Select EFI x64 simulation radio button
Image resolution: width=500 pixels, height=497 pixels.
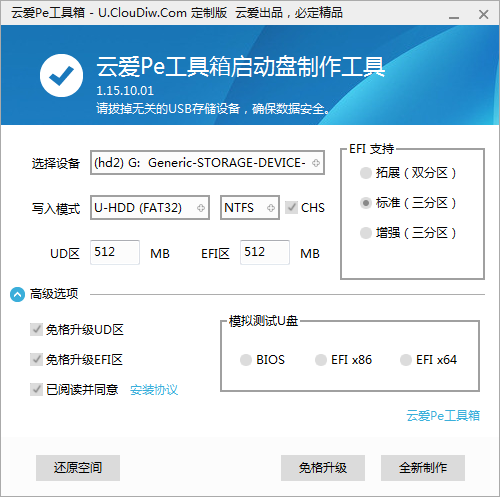406,360
